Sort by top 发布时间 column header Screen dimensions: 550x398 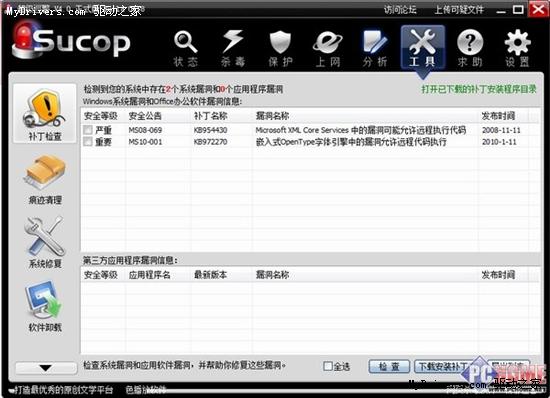[498, 116]
